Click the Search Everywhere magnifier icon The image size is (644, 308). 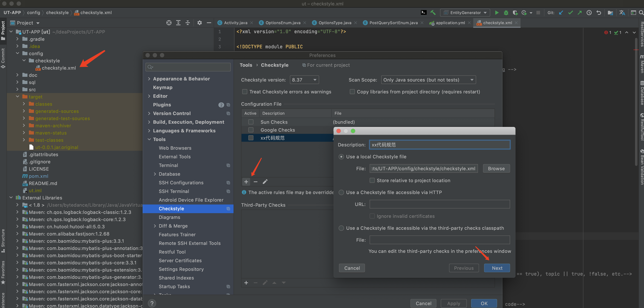click(x=641, y=12)
